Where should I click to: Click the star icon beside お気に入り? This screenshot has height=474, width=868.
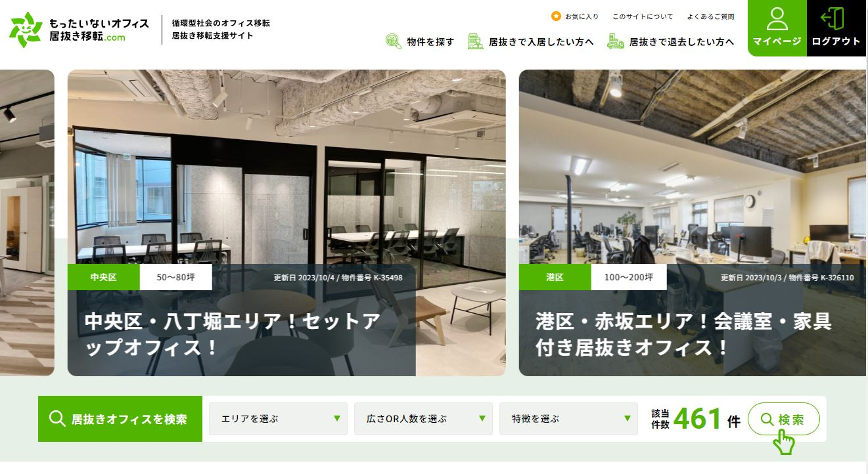tap(556, 16)
